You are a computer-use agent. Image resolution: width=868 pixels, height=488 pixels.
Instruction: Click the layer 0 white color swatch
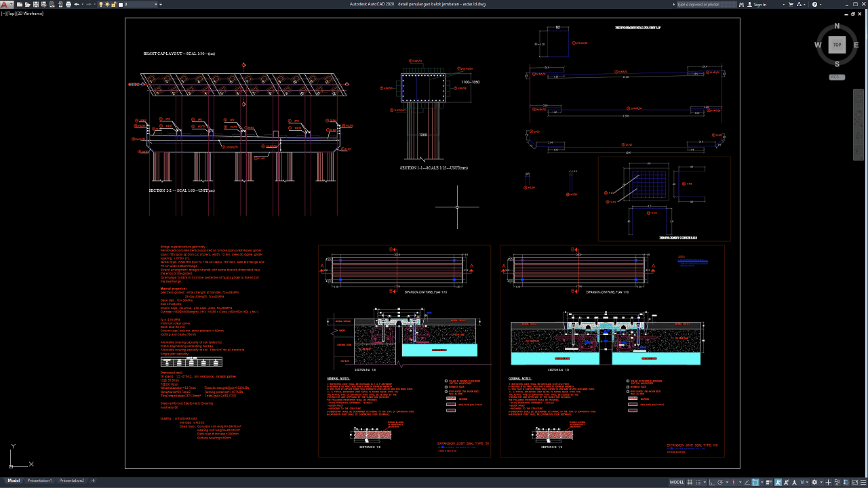coord(120,5)
